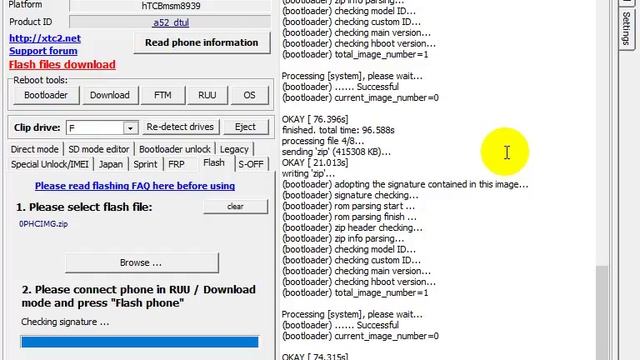
Task: Switch to S-OFF tab
Action: tap(251, 164)
